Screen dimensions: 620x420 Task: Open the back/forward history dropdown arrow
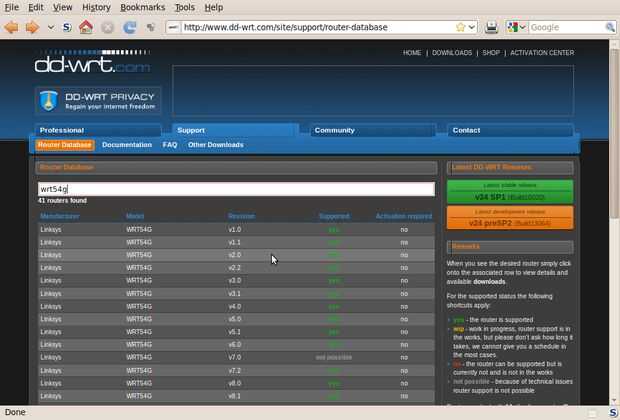[51, 27]
